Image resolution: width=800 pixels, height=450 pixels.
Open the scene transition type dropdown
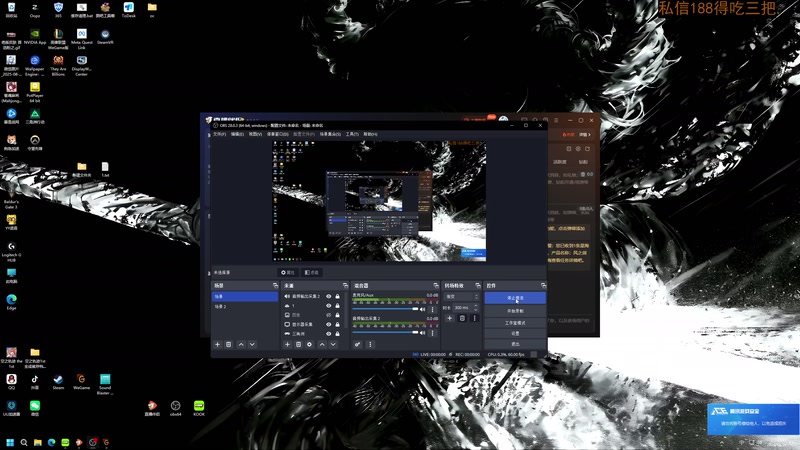[x=460, y=296]
